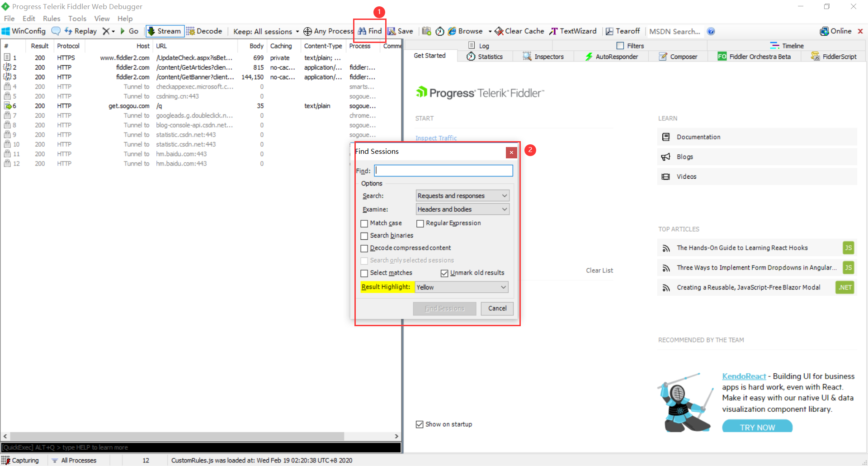The image size is (868, 466).
Task: Open the Result Highlight Yellow dropdown
Action: 462,287
